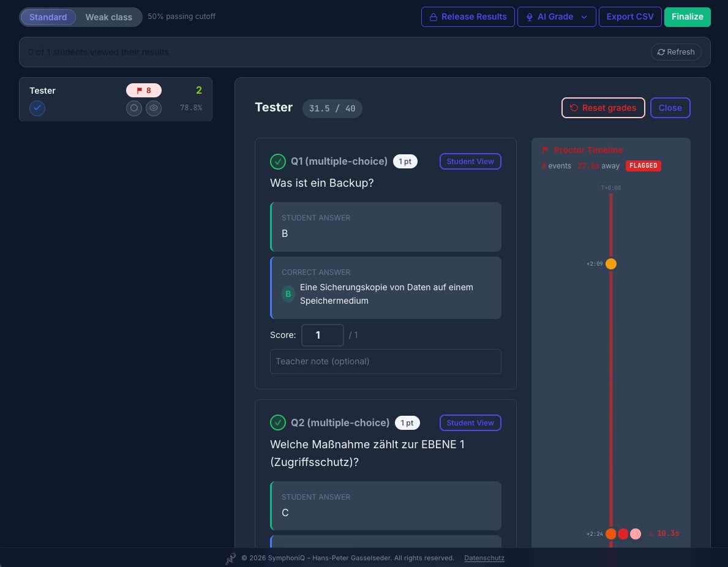Viewport: 728px width, 567px height.
Task: Click the red flag badge showing 8
Action: click(143, 90)
